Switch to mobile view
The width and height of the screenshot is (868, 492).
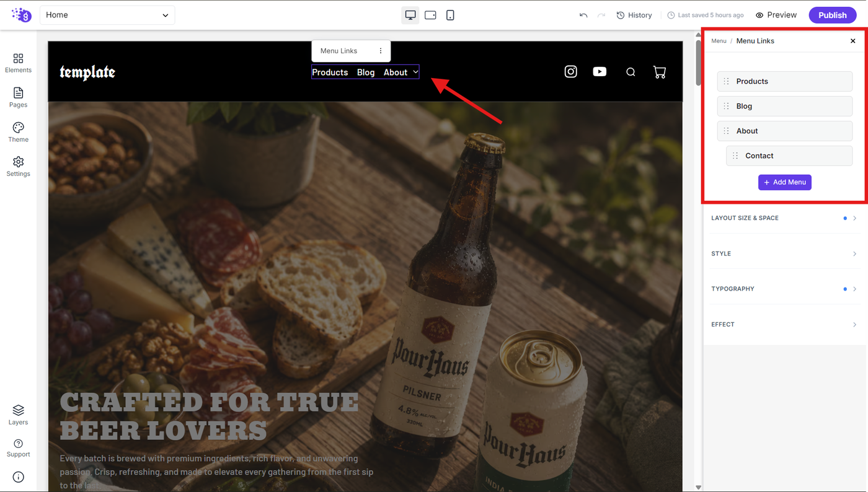tap(450, 15)
